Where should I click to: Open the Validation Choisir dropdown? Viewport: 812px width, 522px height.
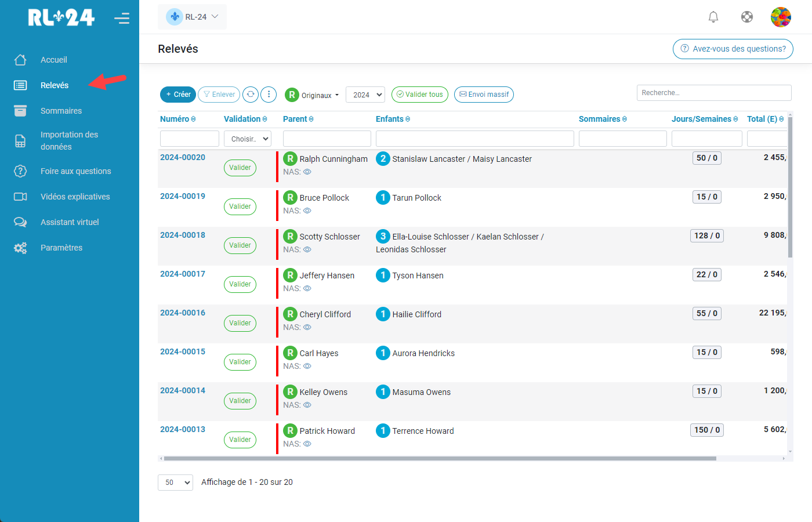click(247, 138)
